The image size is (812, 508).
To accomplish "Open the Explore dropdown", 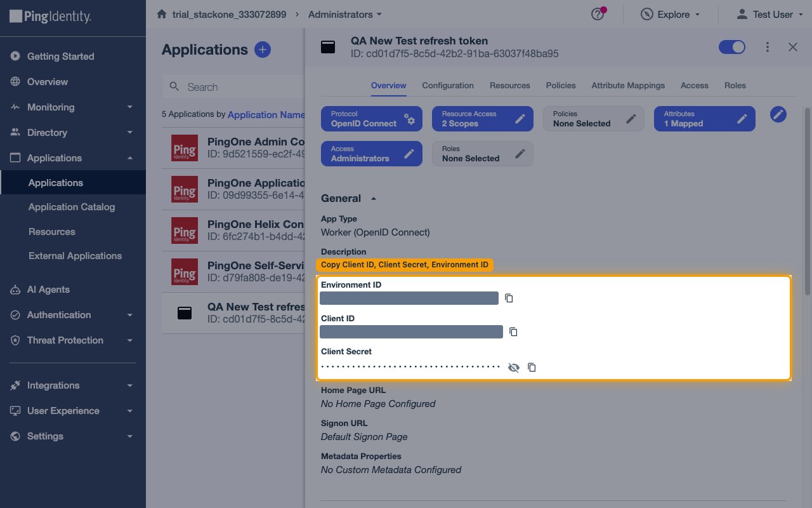I will [671, 14].
